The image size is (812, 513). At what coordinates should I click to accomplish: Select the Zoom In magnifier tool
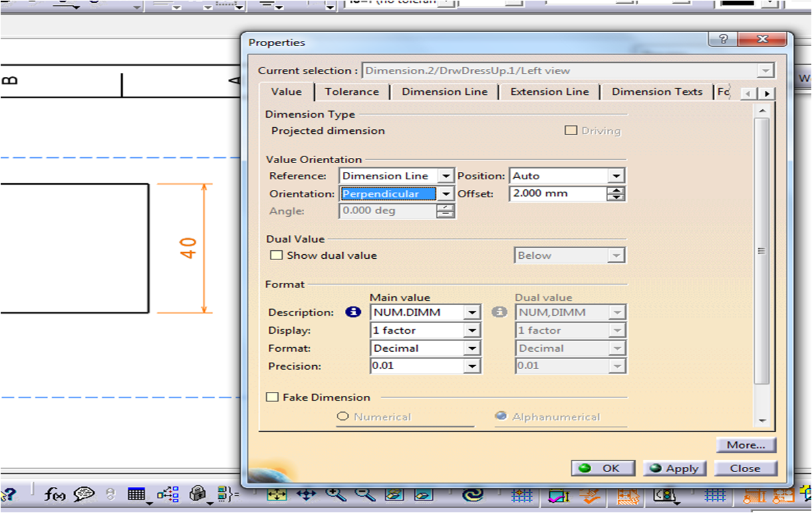333,495
